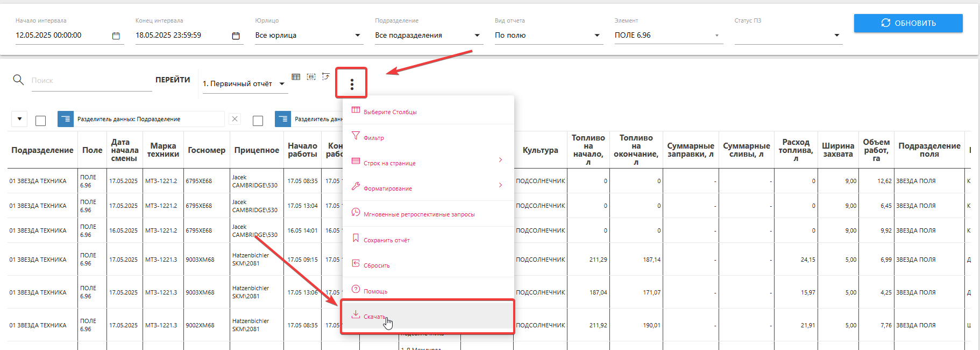Click the table grid view icon
Viewport: 980px width, 350px height.
(296, 77)
